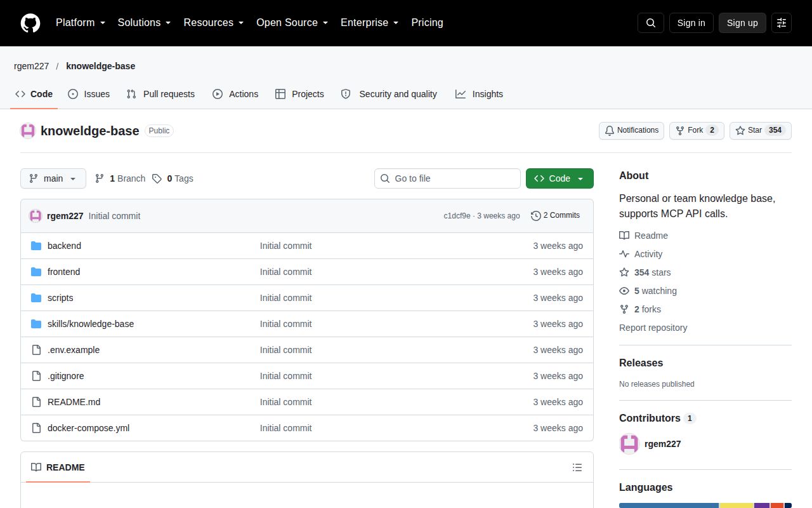Click the README outline list icon

click(x=577, y=467)
